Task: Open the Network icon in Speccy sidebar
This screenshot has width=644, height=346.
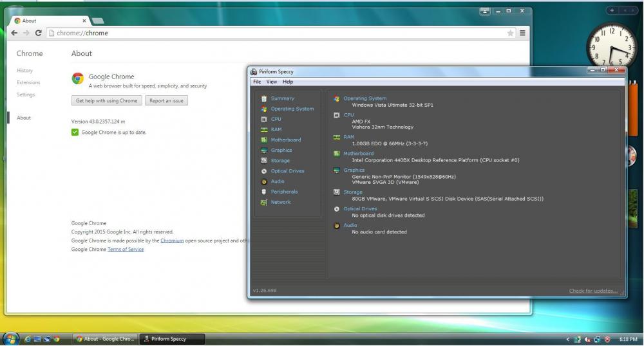Action: [264, 202]
